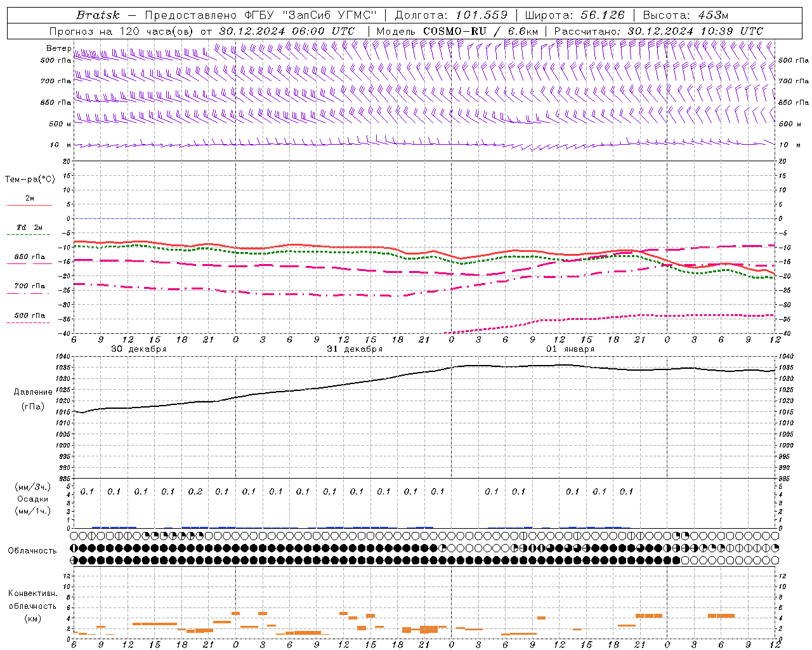
Task: Select the 'ЗапСиб УГМС' provider text
Action: point(331,15)
